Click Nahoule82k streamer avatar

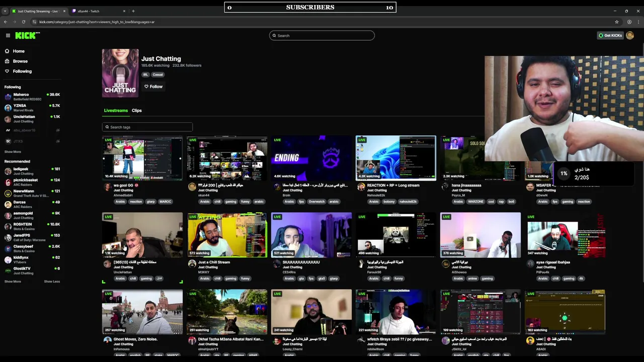coord(361,187)
